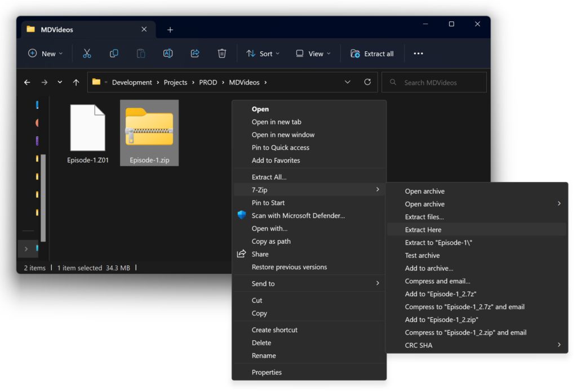Viewport: 577px width, 392px height.
Task: Click the Share icon in toolbar
Action: 195,54
